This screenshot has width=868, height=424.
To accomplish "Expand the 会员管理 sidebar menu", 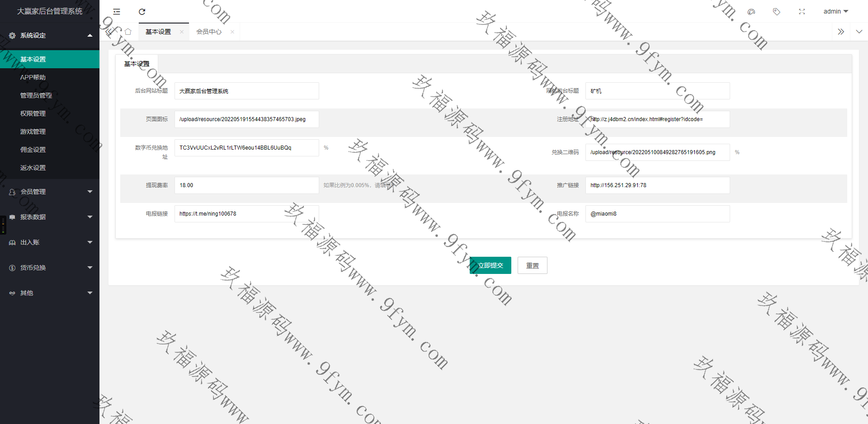I will 50,192.
